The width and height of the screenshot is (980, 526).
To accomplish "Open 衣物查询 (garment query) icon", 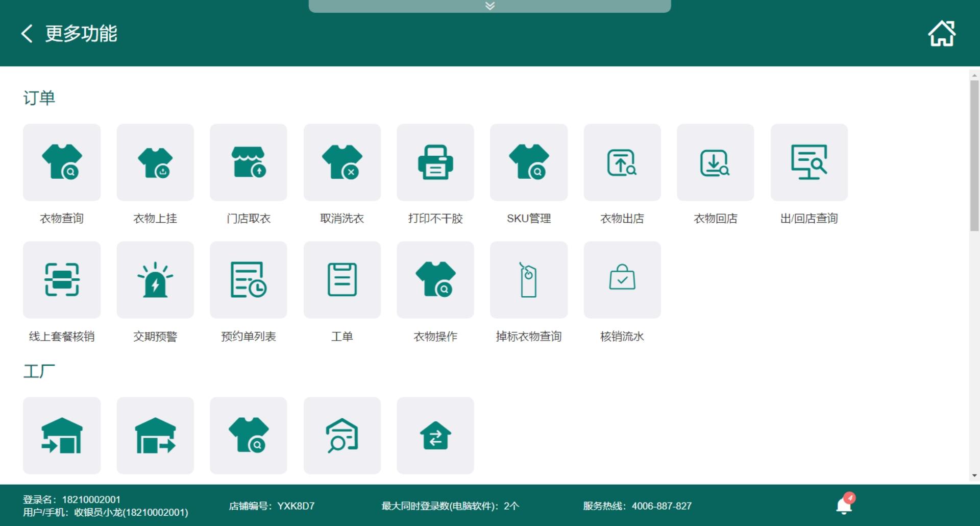I will coord(62,162).
